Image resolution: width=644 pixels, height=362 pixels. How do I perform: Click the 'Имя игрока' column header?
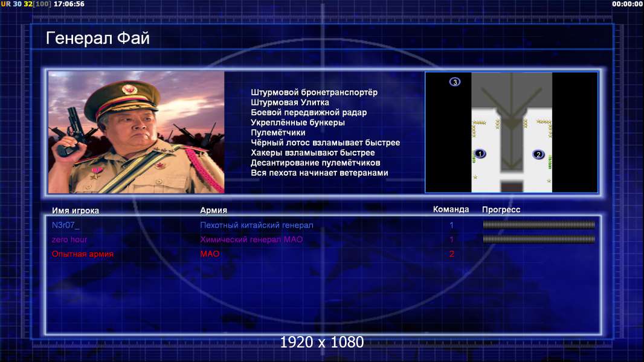(76, 211)
